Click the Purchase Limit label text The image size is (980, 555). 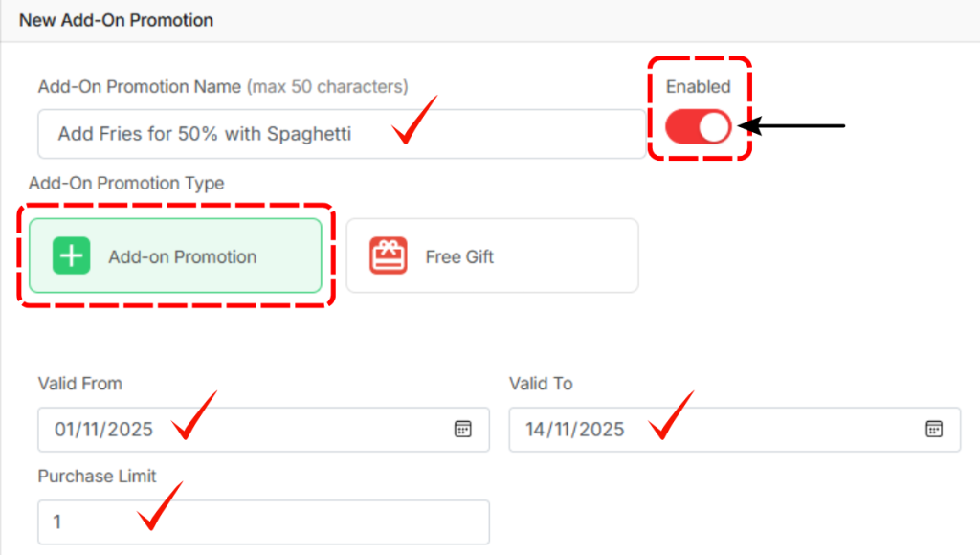pyautogui.click(x=97, y=476)
